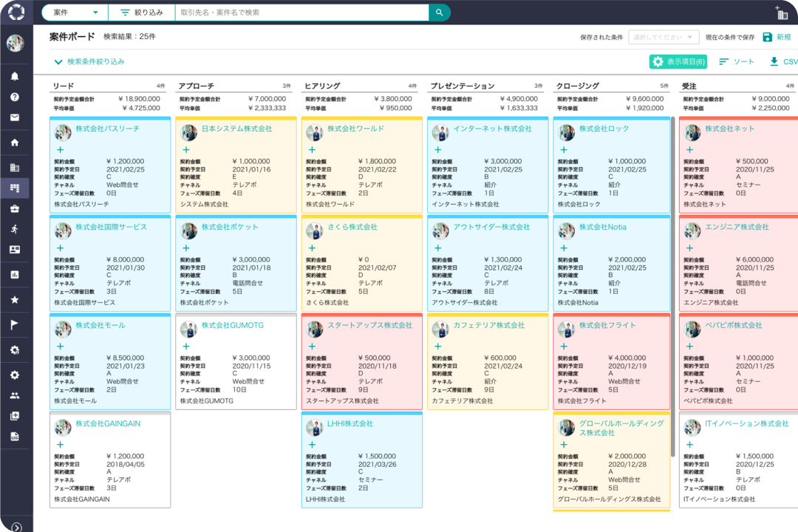Expand the sidebar with bottom arrow

tap(16, 527)
